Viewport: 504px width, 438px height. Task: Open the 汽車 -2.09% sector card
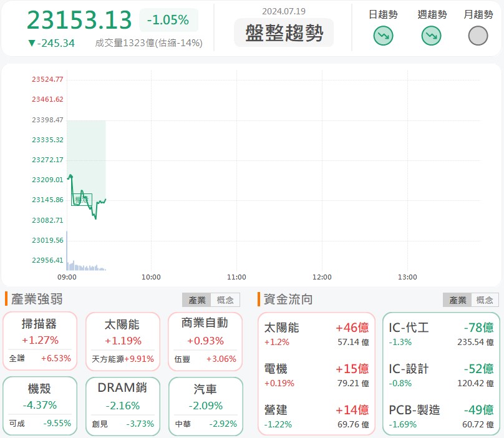coord(206,406)
